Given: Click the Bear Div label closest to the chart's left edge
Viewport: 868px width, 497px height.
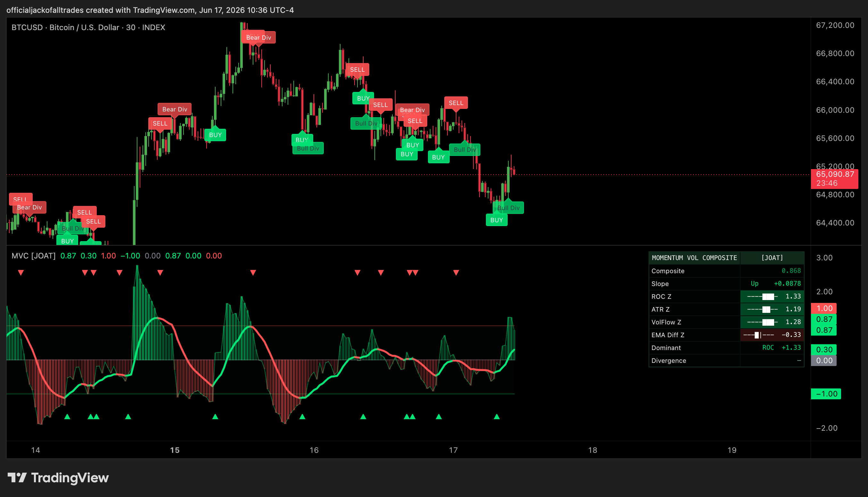Looking at the screenshot, I should pos(29,207).
